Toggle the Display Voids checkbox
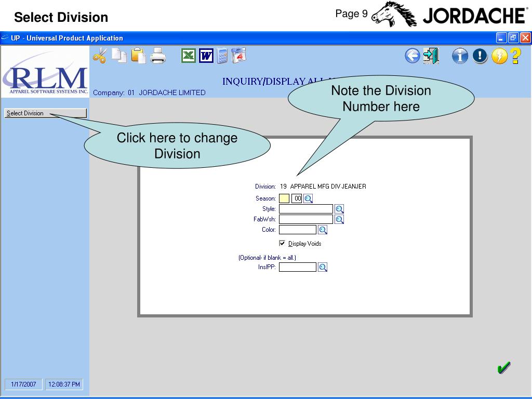The height and width of the screenshot is (399, 532). [282, 243]
